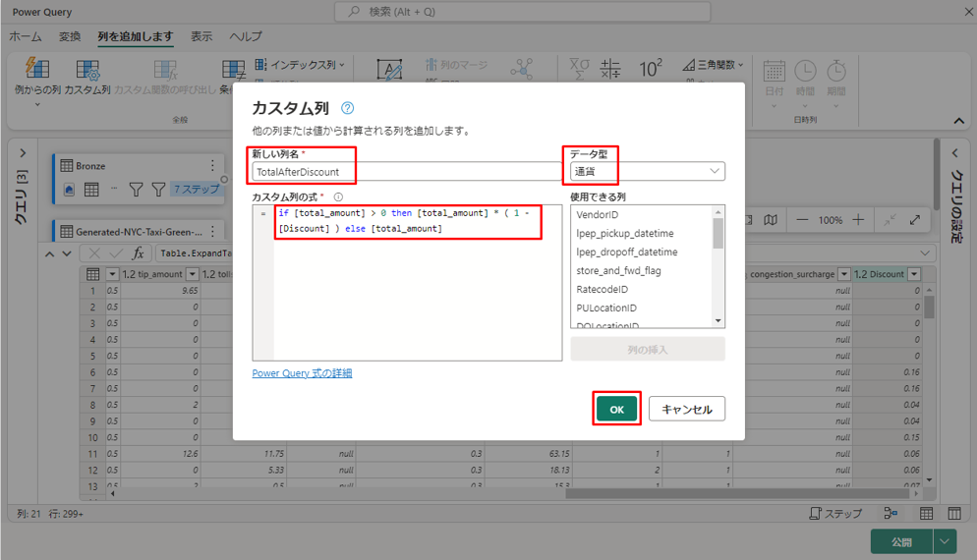Click the Statistics sigma icon
The height and width of the screenshot is (560, 977).
pos(579,69)
